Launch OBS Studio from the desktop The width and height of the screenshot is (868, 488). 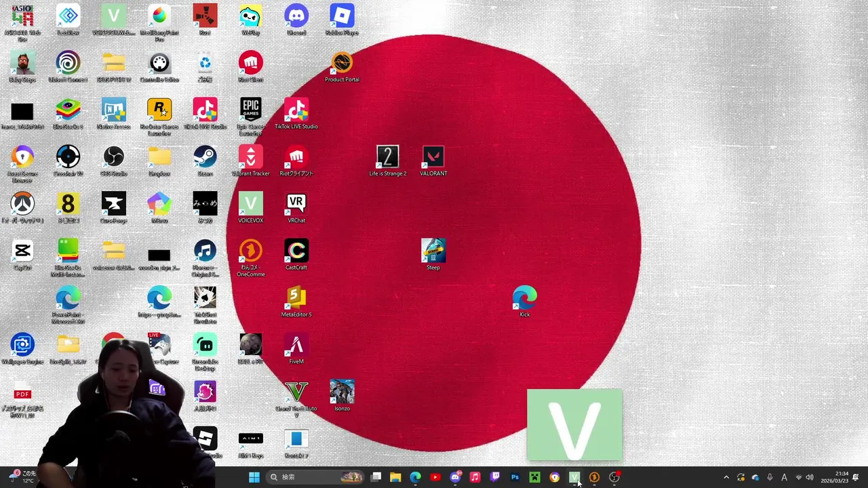click(114, 161)
